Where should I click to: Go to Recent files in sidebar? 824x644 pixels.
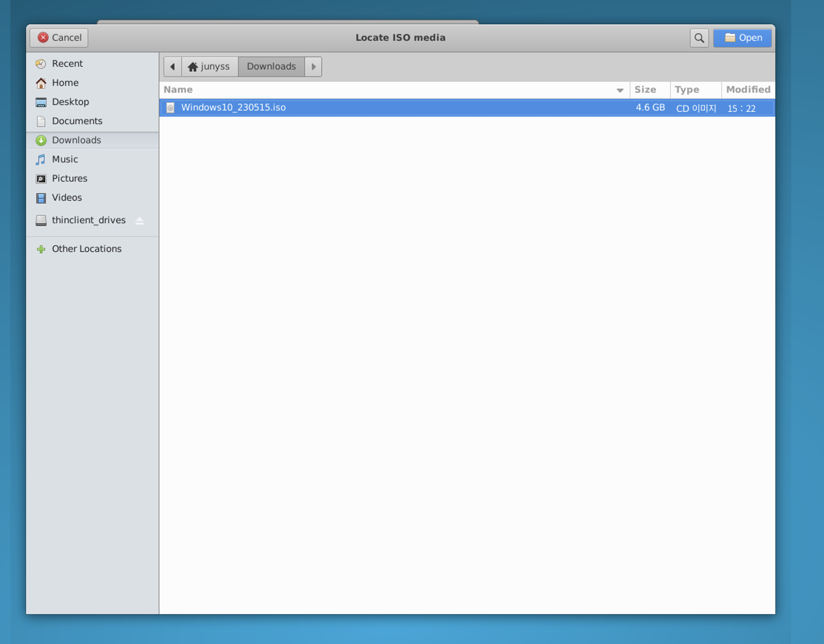click(67, 63)
